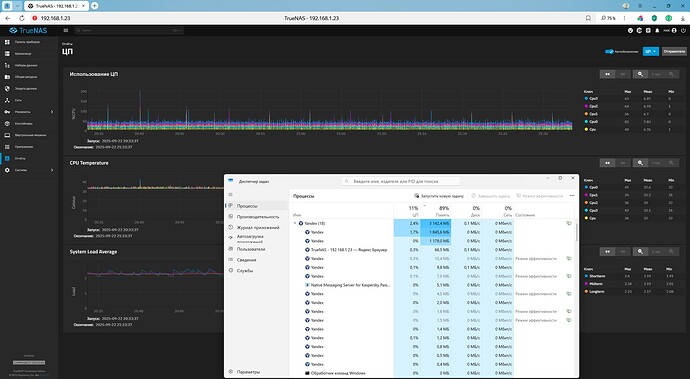Click the browser back arrow
Screen dimensions: 690x379
(x=7, y=18)
